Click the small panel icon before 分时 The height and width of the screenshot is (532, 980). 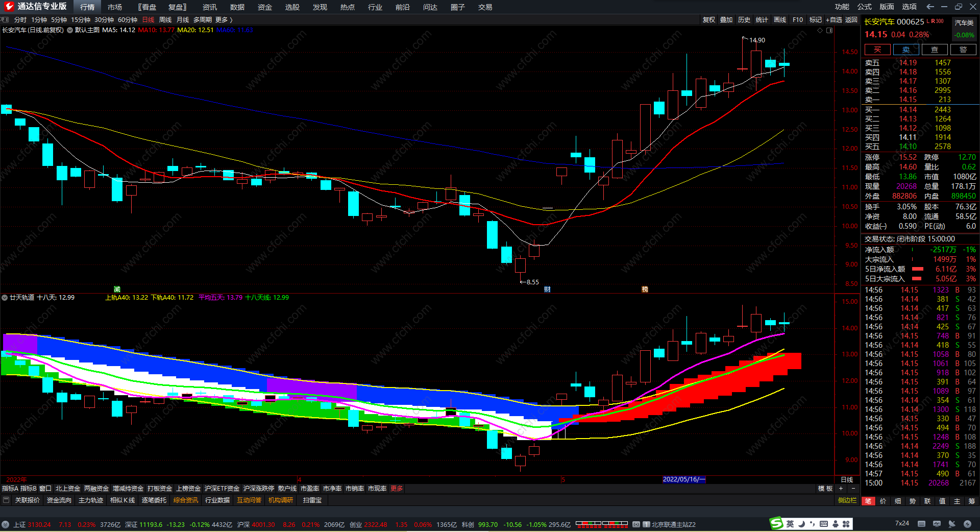(5, 20)
